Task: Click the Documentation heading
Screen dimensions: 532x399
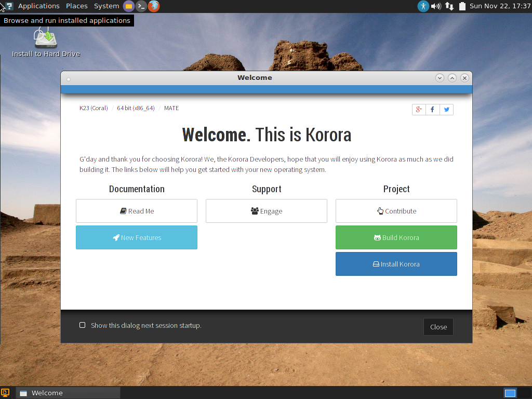Action: pos(137,189)
